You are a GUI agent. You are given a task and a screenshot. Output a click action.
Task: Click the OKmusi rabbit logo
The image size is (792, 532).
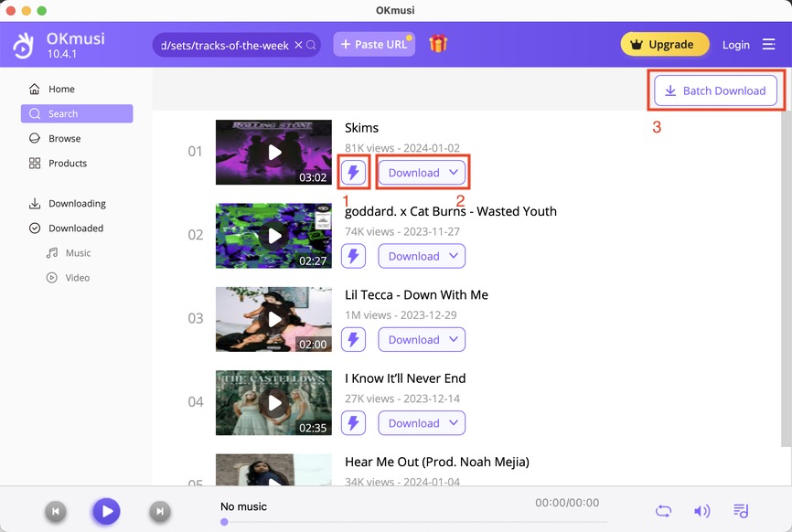pos(23,44)
